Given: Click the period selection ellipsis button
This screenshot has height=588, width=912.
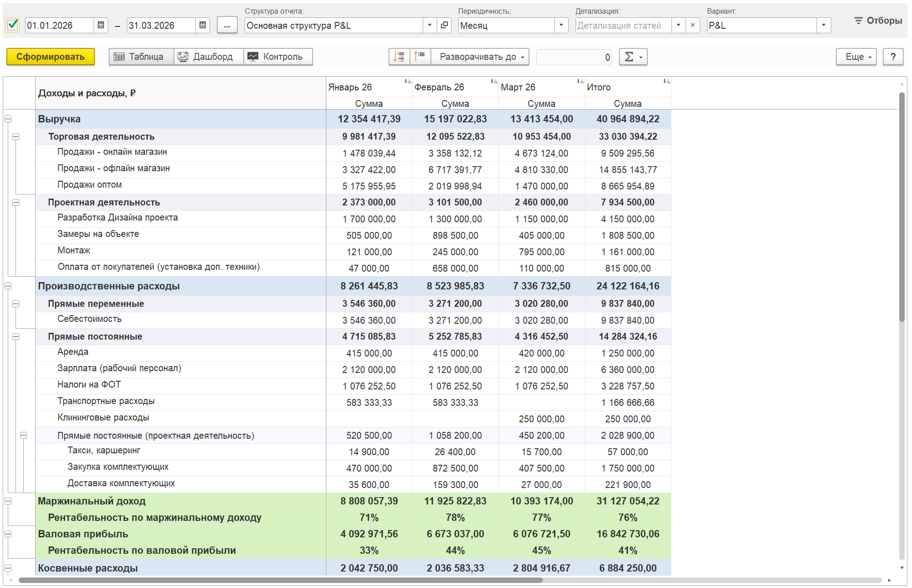Looking at the screenshot, I should 227,25.
